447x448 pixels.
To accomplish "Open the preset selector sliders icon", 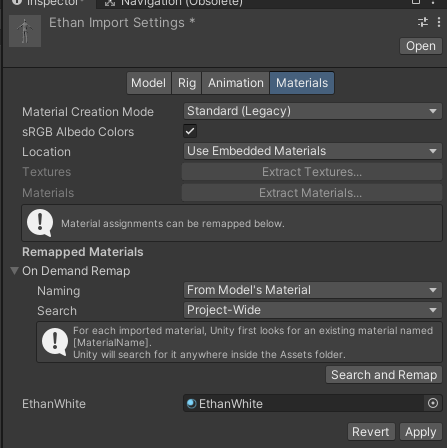I will coord(423,22).
